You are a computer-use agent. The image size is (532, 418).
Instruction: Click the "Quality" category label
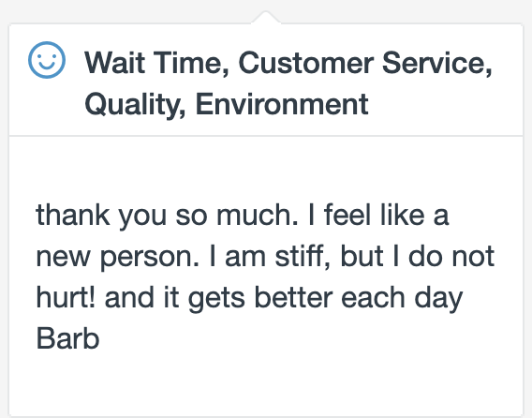pos(131,105)
